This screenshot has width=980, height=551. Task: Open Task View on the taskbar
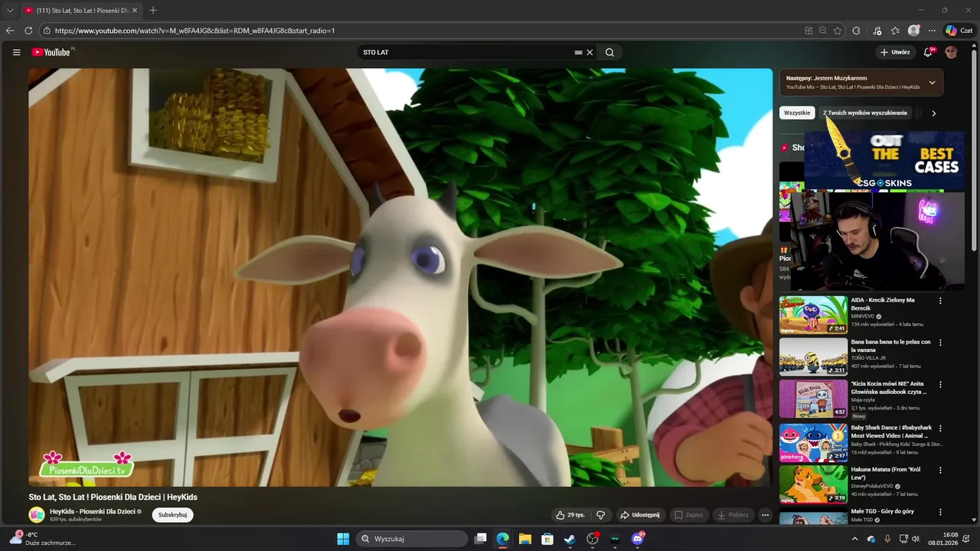[x=480, y=539]
